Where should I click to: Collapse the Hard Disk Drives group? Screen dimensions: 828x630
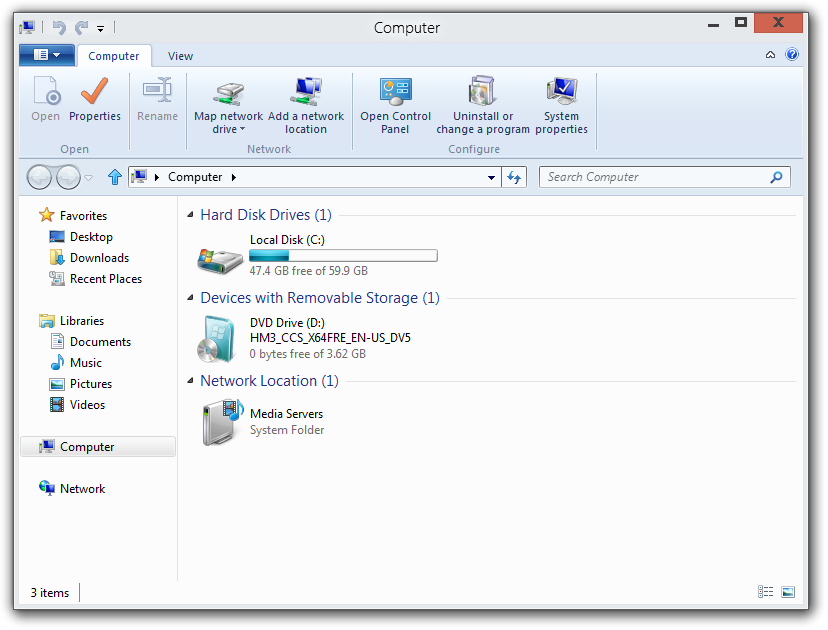(x=190, y=214)
